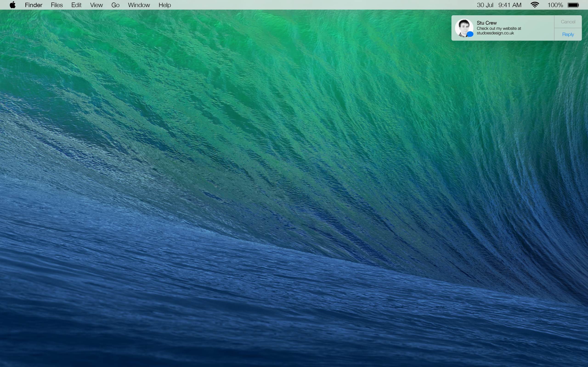The width and height of the screenshot is (588, 367).
Task: Open the Help menu
Action: [164, 5]
